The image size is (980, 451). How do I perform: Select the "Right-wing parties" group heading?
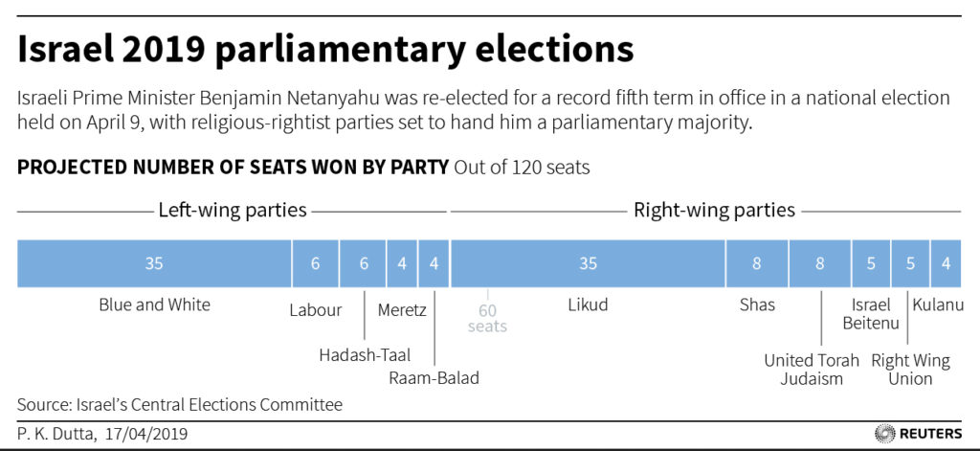click(x=714, y=210)
